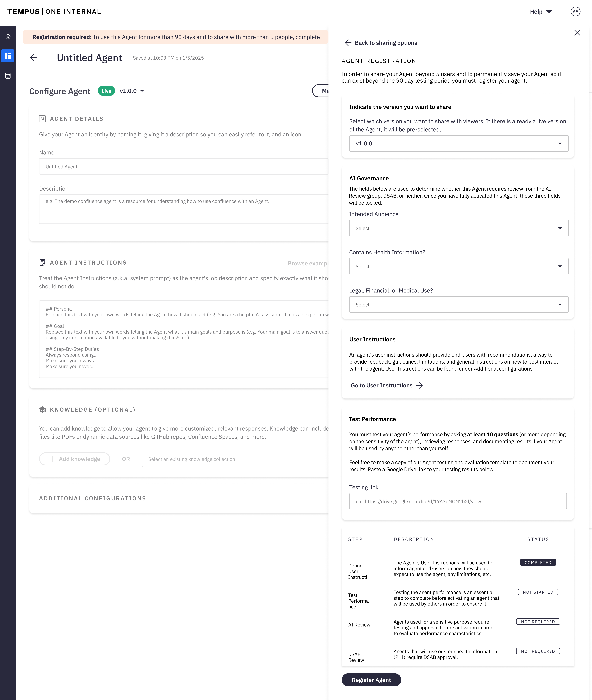
Task: Click the Knowledge graduation cap icon
Action: pos(42,410)
